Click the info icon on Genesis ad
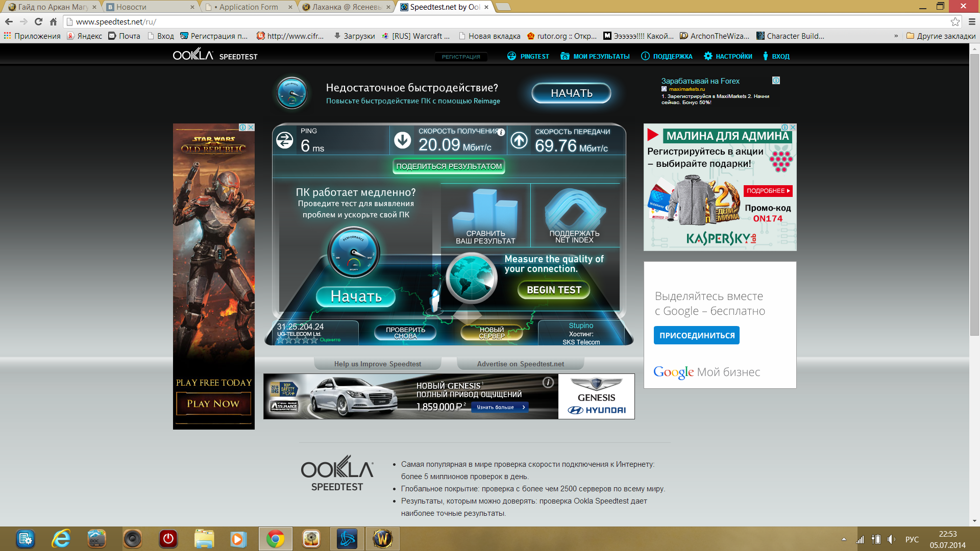The width and height of the screenshot is (980, 551). [548, 382]
